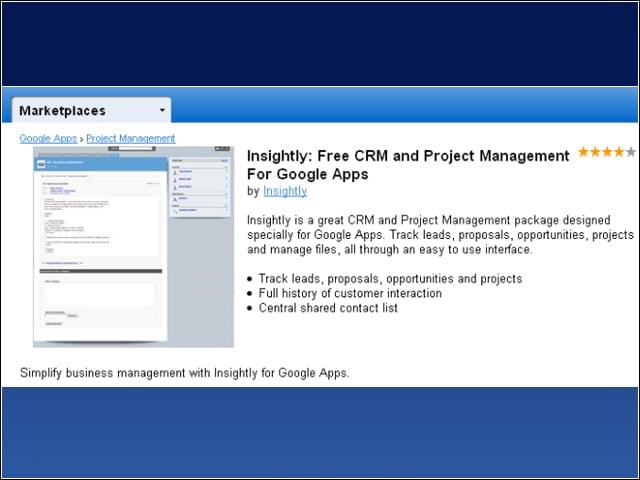This screenshot has width=640, height=480.
Task: Open the Insightly app screenshot thumbnail
Action: pyautogui.click(x=133, y=247)
